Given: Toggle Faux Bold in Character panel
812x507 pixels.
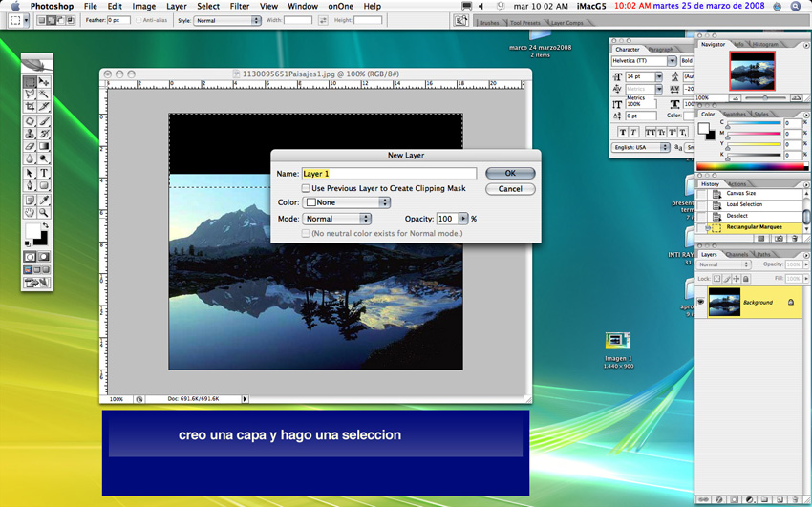Looking at the screenshot, I should point(623,132).
